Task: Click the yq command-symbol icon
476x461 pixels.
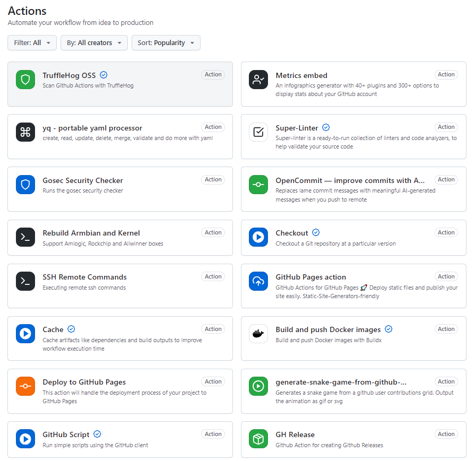Action: [25, 132]
